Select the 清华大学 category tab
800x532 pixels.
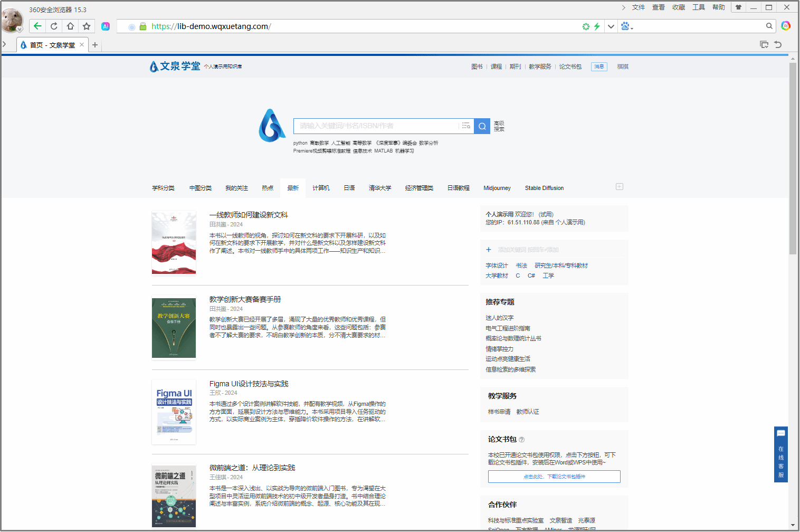380,188
